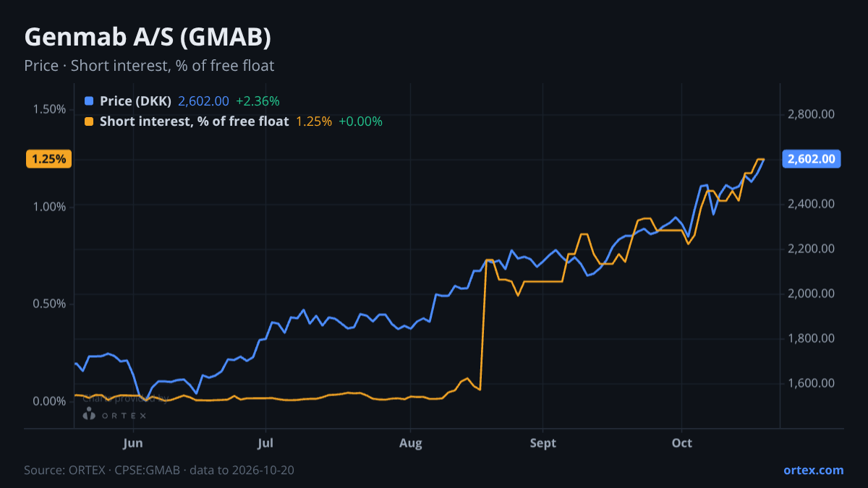Click the 0.00% left axis label
868x488 pixels.
pyautogui.click(x=49, y=401)
